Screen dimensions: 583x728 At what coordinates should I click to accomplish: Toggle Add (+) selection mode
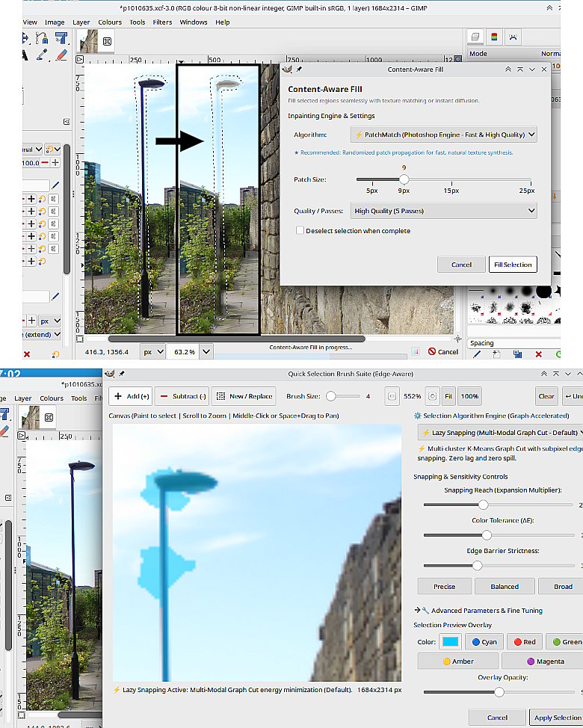(132, 396)
